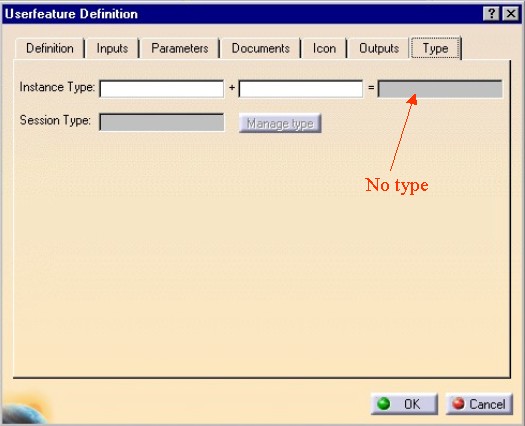Open the Inputs tab
The height and width of the screenshot is (426, 525).
pos(112,49)
